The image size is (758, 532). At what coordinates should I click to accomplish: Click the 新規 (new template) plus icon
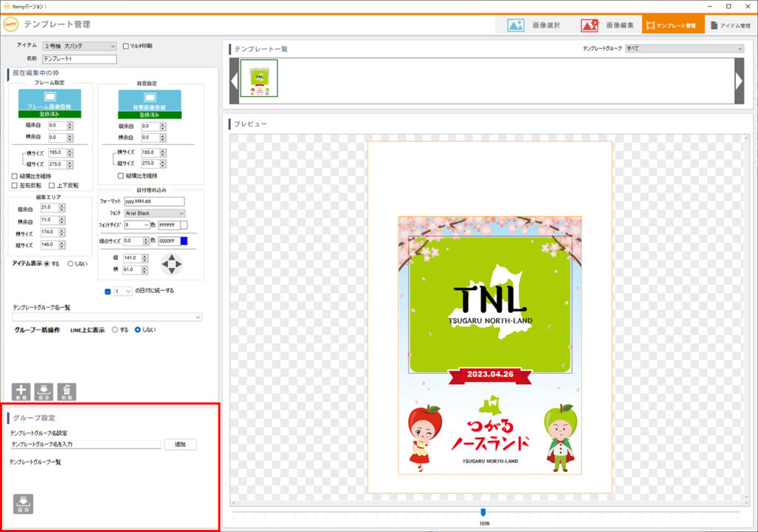[x=21, y=392]
